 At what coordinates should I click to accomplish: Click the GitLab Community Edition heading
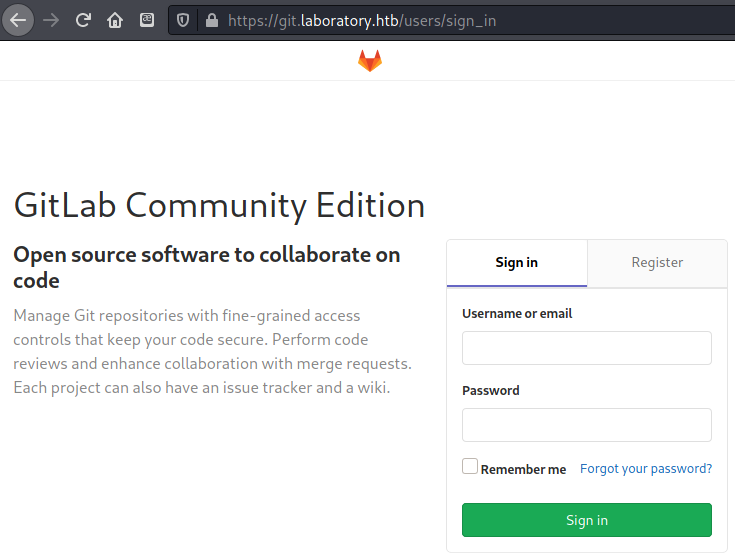pyautogui.click(x=219, y=205)
